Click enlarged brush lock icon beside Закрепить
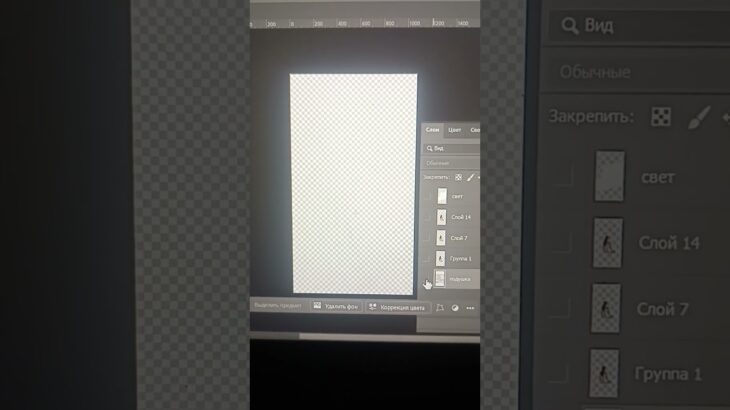This screenshot has height=410, width=730. coord(699,117)
